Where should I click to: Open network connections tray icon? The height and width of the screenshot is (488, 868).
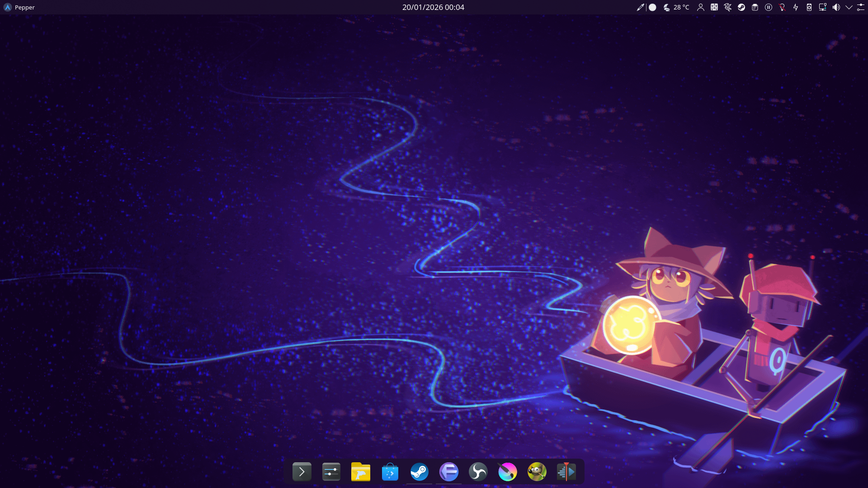point(823,7)
